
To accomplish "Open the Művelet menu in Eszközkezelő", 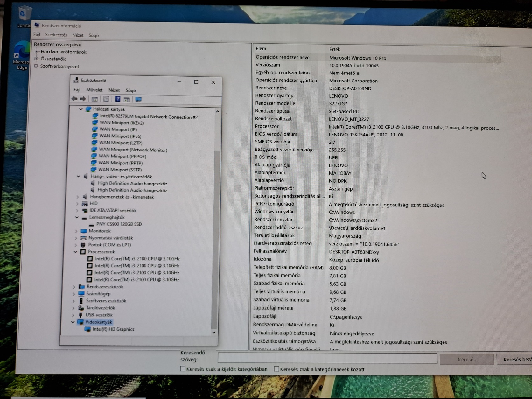I will (x=94, y=90).
